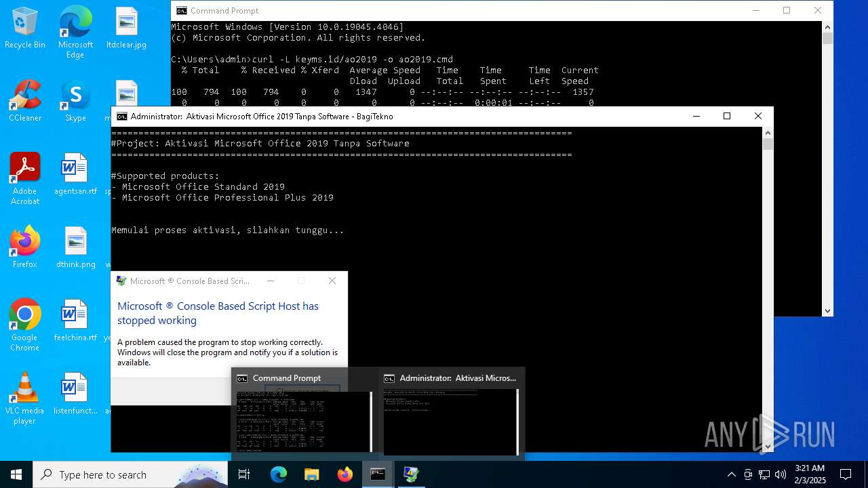The height and width of the screenshot is (488, 868).
Task: Open Edge from the taskbar
Action: point(279,474)
